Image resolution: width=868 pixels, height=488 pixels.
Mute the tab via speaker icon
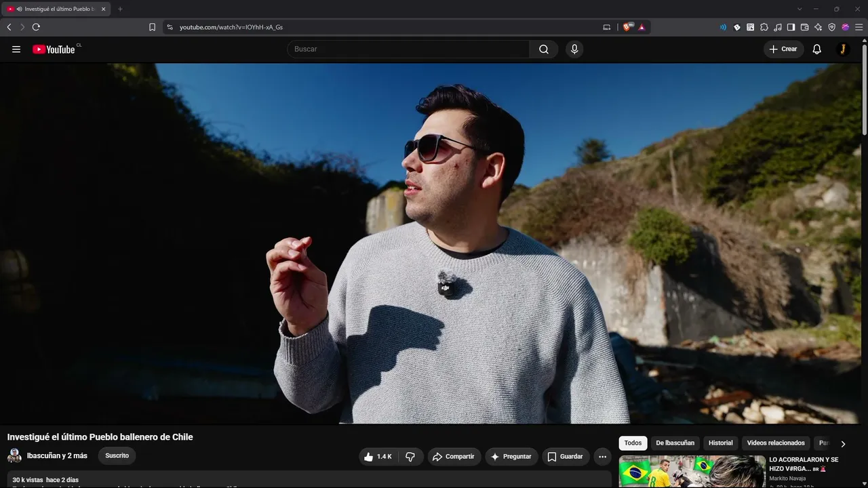(x=19, y=9)
